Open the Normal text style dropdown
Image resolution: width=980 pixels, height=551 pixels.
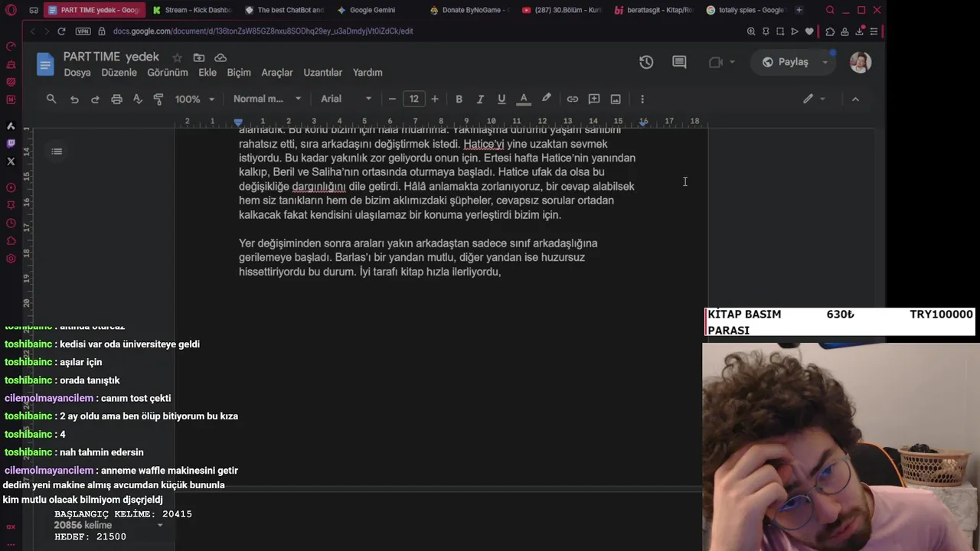(267, 99)
